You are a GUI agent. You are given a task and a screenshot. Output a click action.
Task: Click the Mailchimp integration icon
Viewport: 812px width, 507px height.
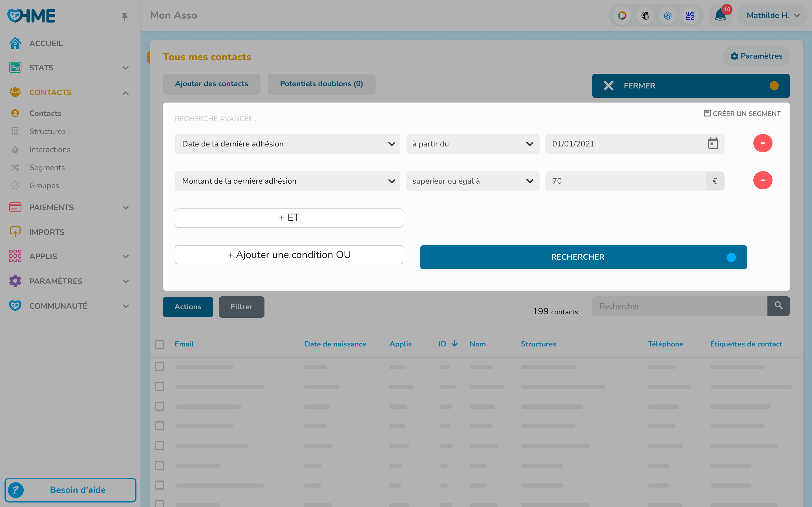(x=645, y=16)
